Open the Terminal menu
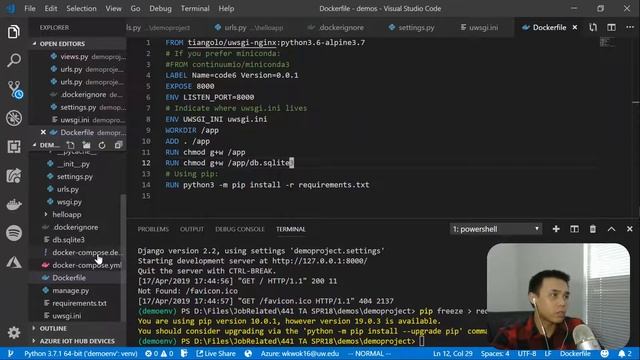The width and height of the screenshot is (640, 360). [x=195, y=9]
